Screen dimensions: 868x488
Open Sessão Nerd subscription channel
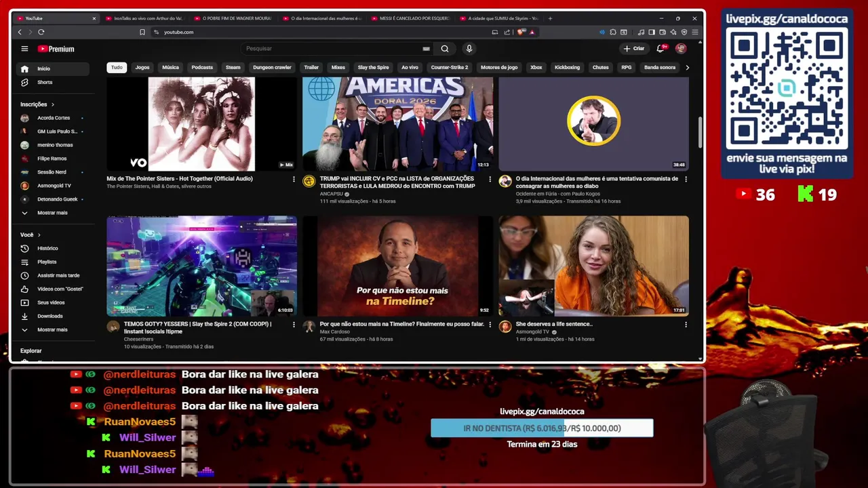(x=53, y=172)
